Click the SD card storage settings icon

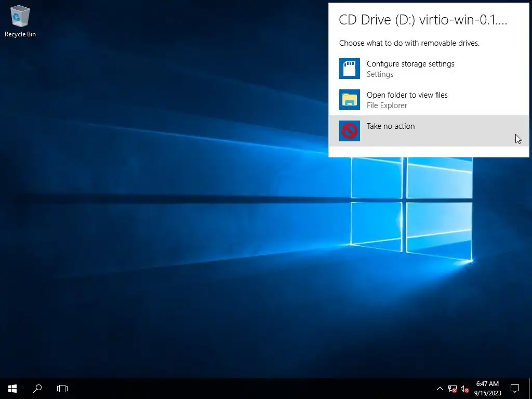(350, 69)
